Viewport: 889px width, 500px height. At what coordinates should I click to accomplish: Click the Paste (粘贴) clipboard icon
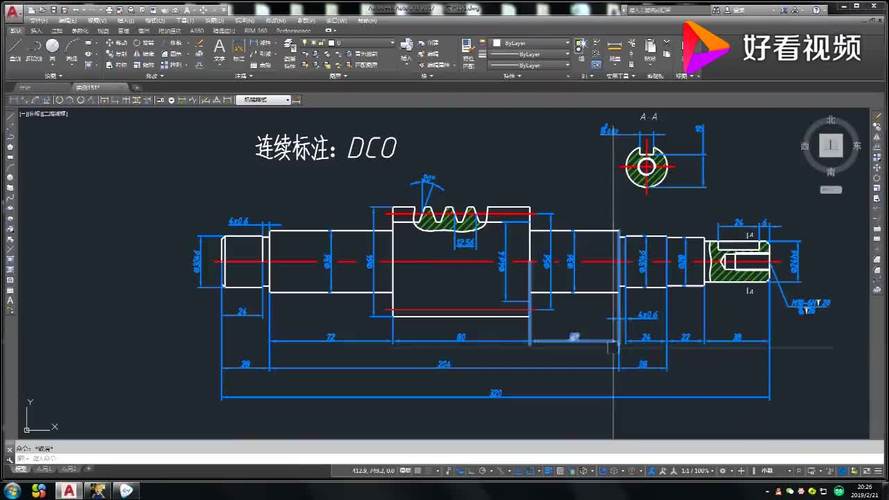(650, 50)
